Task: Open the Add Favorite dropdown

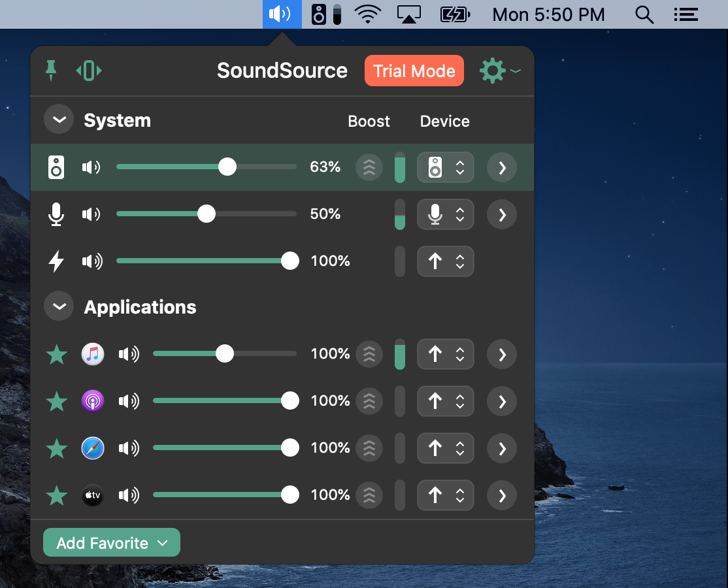Action: tap(112, 542)
